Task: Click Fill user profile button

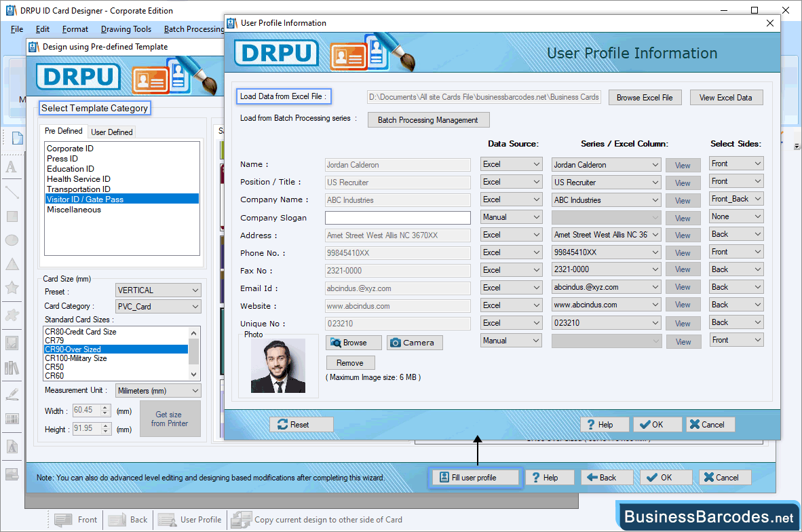Action: coord(475,478)
